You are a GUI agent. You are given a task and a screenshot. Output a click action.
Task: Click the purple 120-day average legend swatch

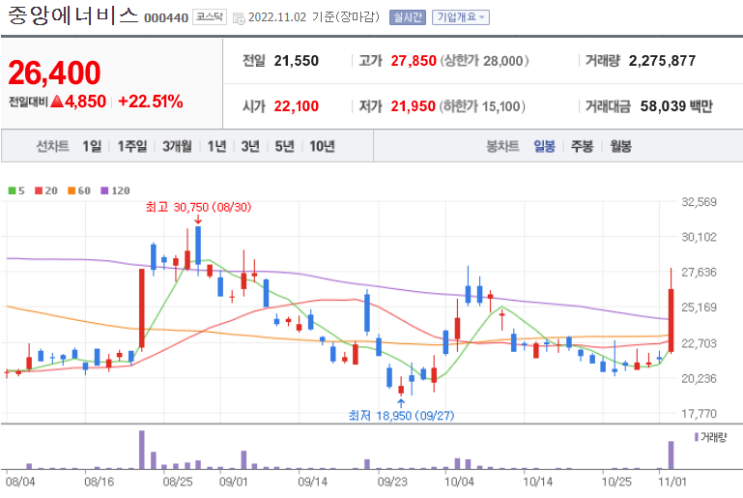(105, 190)
